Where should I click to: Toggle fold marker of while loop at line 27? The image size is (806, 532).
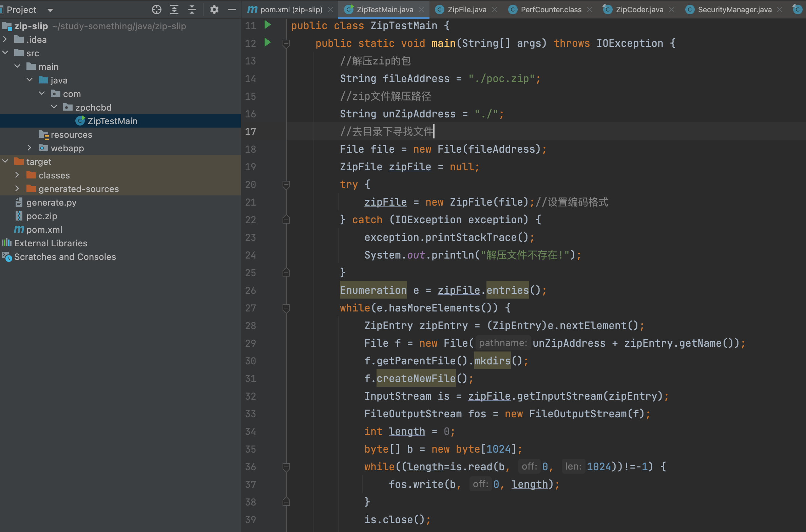click(286, 308)
